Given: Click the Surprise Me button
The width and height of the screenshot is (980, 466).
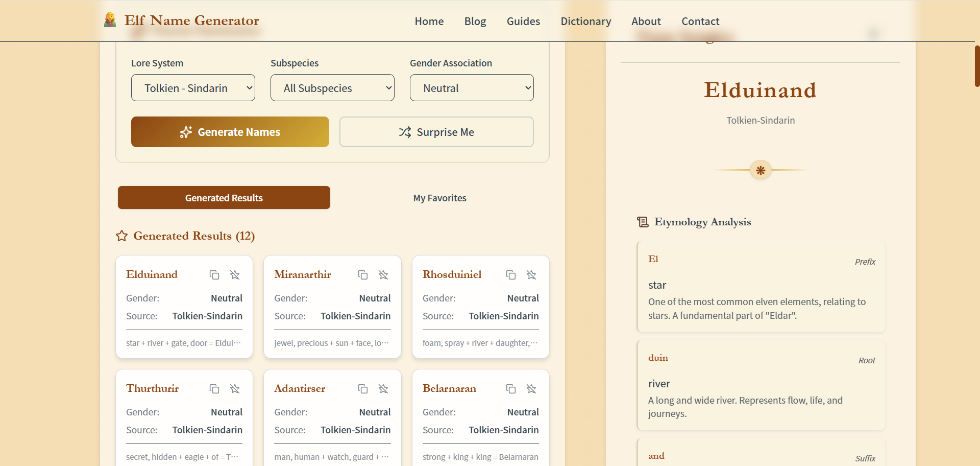Looking at the screenshot, I should 436,132.
